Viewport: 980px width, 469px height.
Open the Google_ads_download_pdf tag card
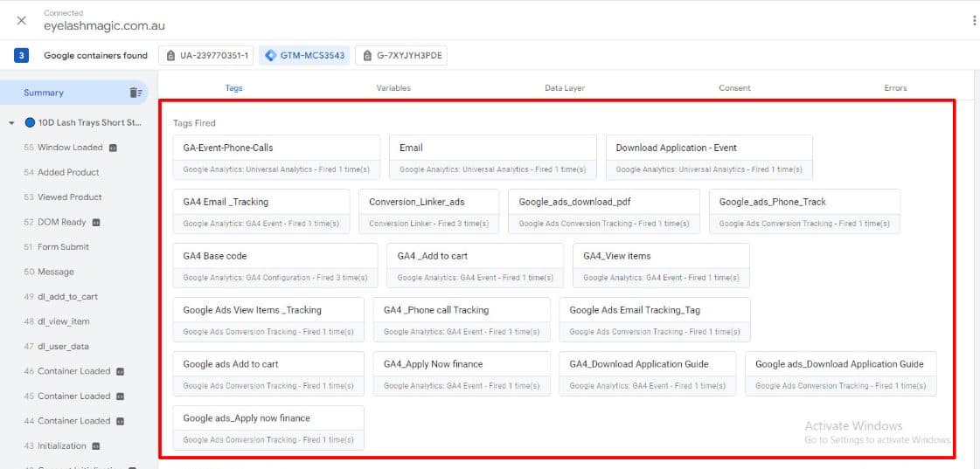(604, 211)
